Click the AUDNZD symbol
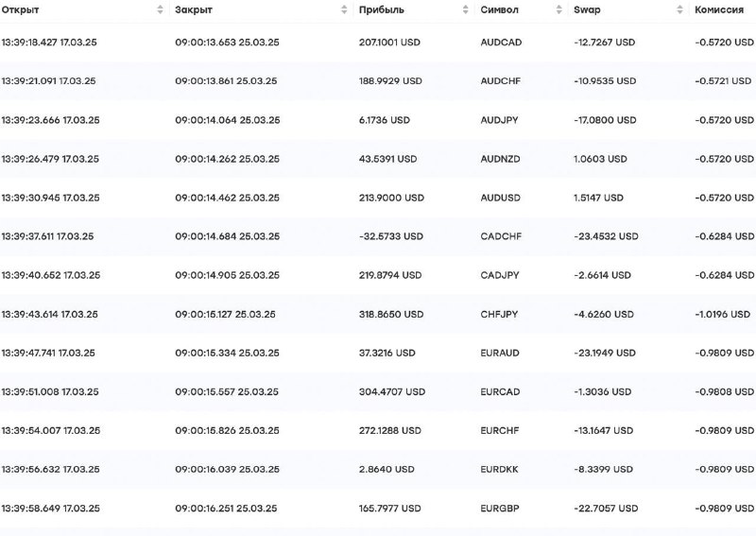This screenshot has width=756, height=536. (x=500, y=159)
